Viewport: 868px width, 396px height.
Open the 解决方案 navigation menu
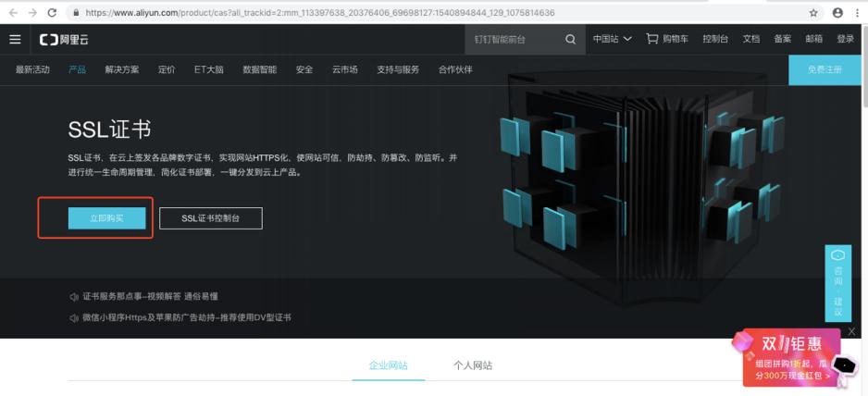point(122,69)
